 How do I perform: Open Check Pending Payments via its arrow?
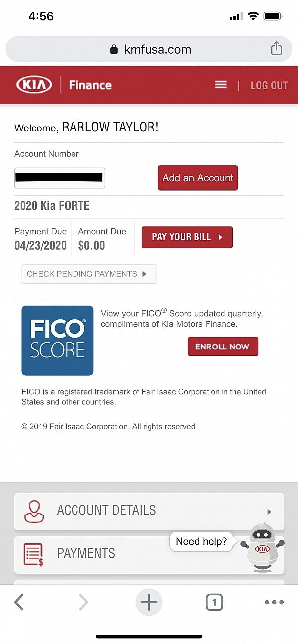[x=145, y=274]
